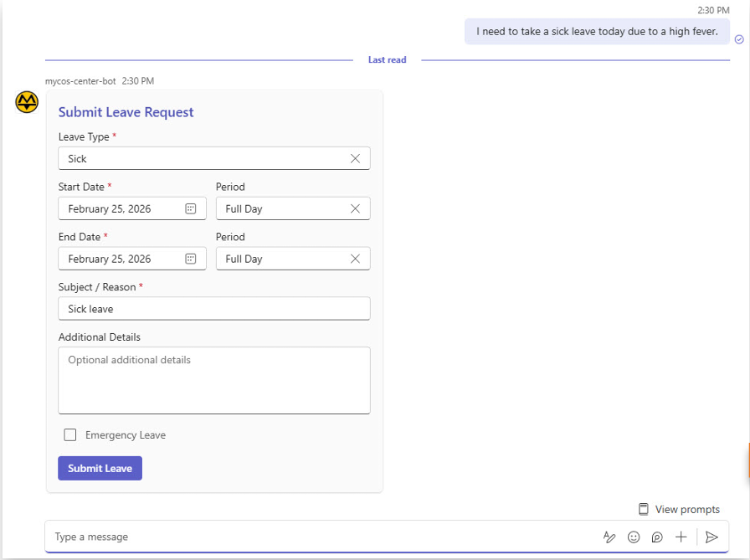This screenshot has width=750, height=560.
Task: Select the sick leave message bubble
Action: point(597,32)
